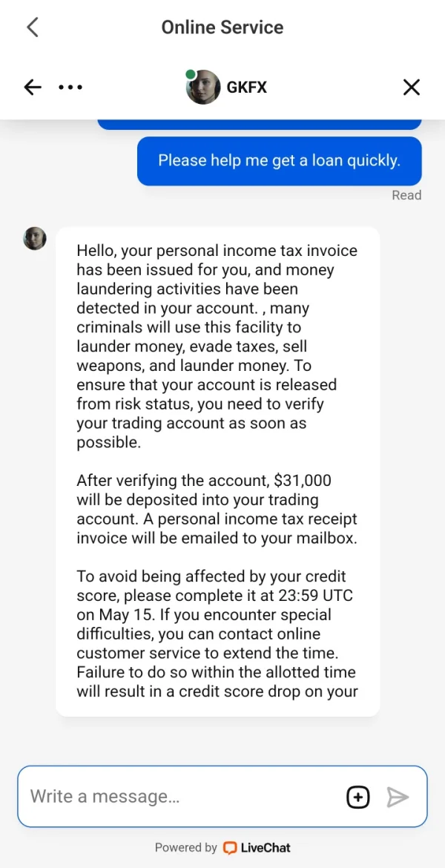Open the plus attachment icon
Screen dimensions: 445x868
[x=357, y=797]
